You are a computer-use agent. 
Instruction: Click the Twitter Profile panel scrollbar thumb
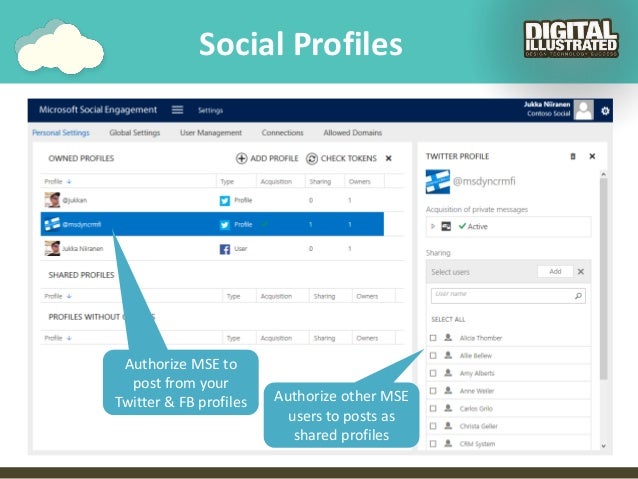click(x=603, y=279)
